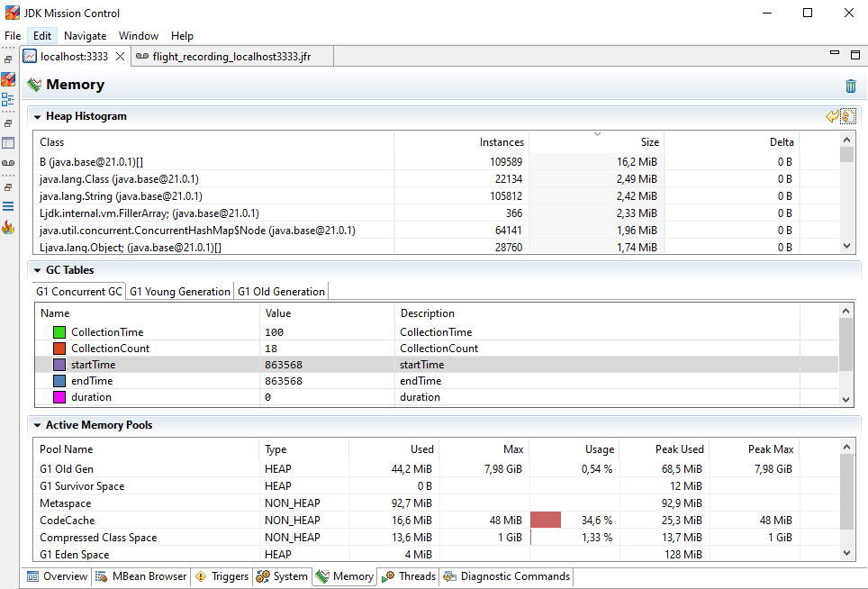Open the Overview tab at the bottom

pos(58,576)
